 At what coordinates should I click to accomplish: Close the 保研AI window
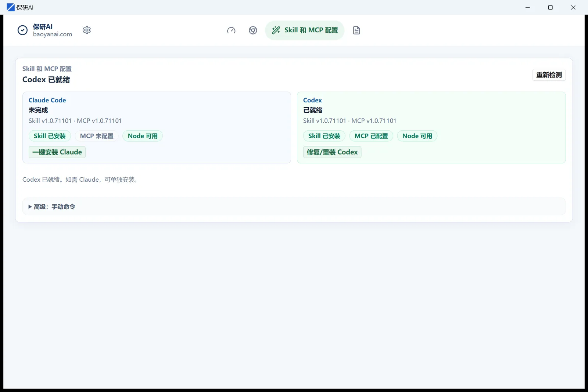point(573,7)
